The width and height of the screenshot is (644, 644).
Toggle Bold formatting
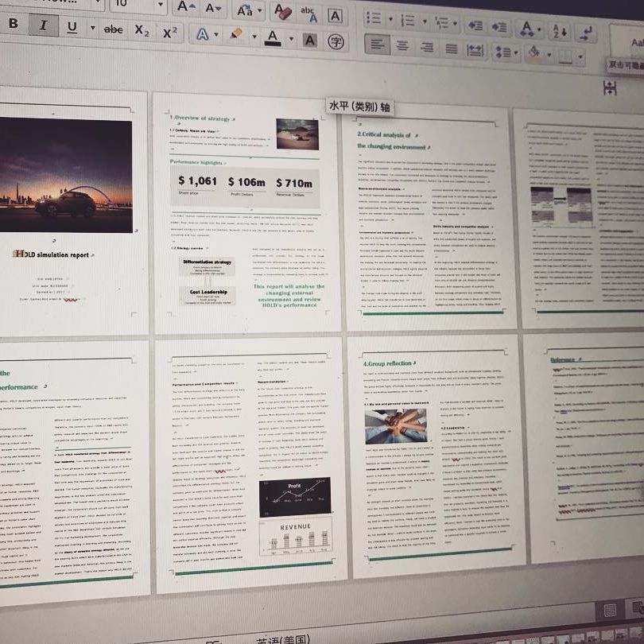pyautogui.click(x=14, y=23)
